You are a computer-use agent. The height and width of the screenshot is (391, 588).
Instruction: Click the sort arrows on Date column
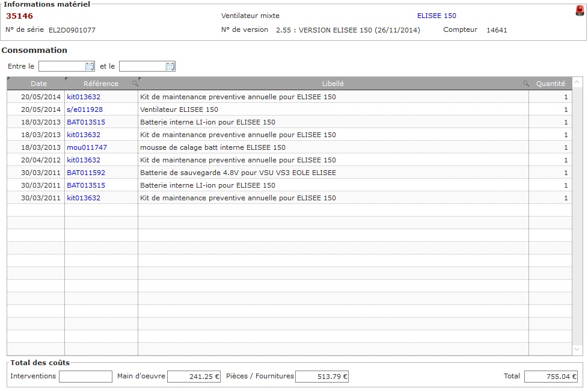pos(8,79)
